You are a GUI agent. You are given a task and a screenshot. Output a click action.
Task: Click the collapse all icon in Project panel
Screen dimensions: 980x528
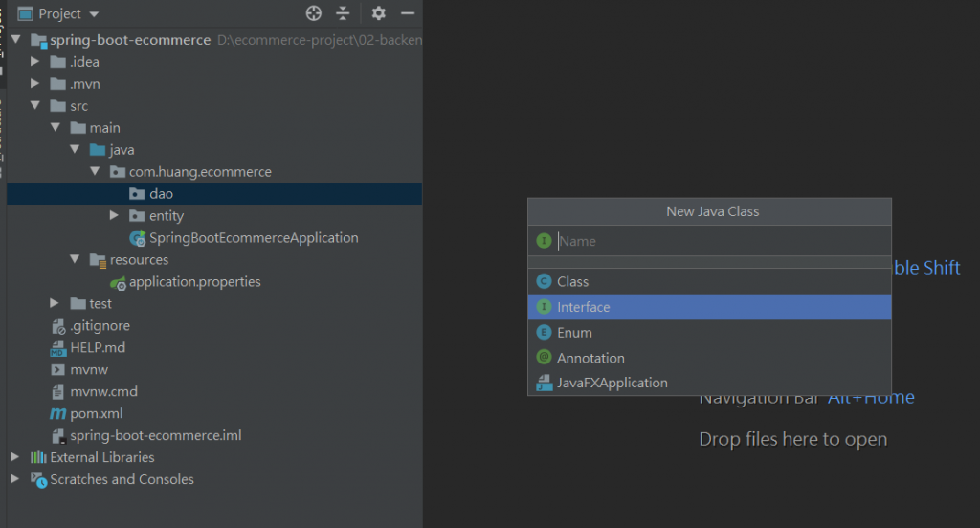point(343,13)
